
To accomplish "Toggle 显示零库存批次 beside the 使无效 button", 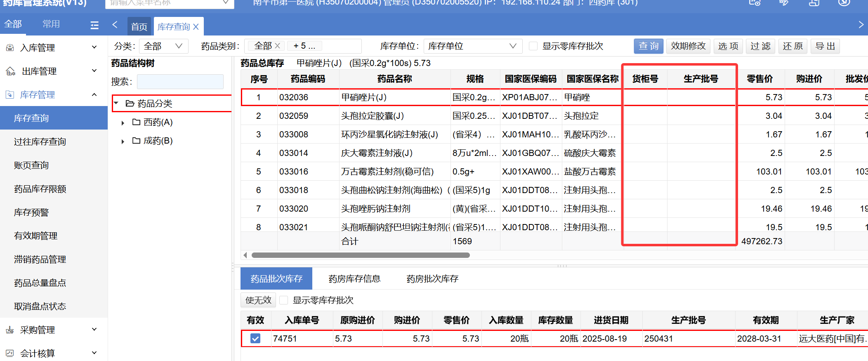I will [x=284, y=300].
